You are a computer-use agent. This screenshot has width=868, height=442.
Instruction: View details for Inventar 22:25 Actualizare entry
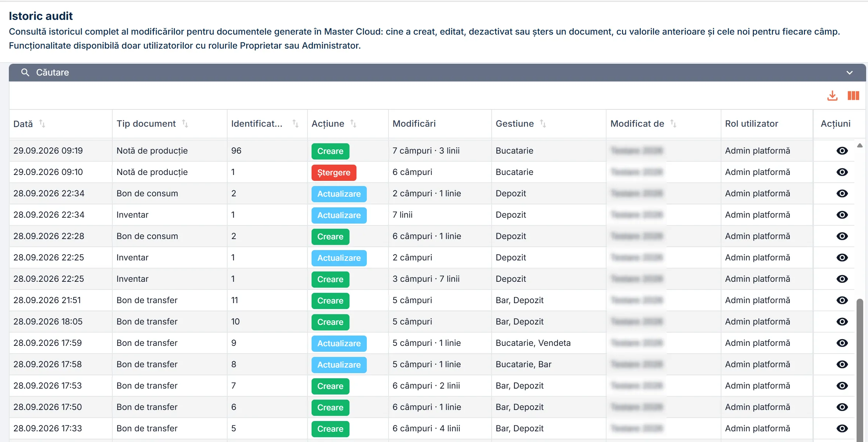tap(842, 257)
